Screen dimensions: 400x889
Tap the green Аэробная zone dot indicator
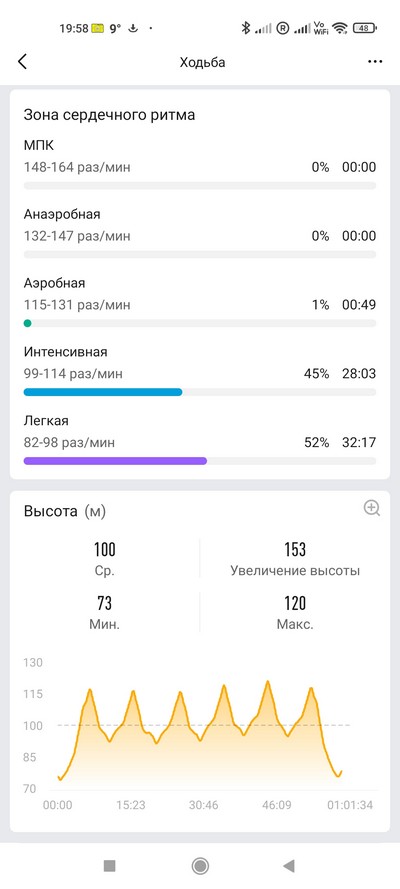pos(27,323)
